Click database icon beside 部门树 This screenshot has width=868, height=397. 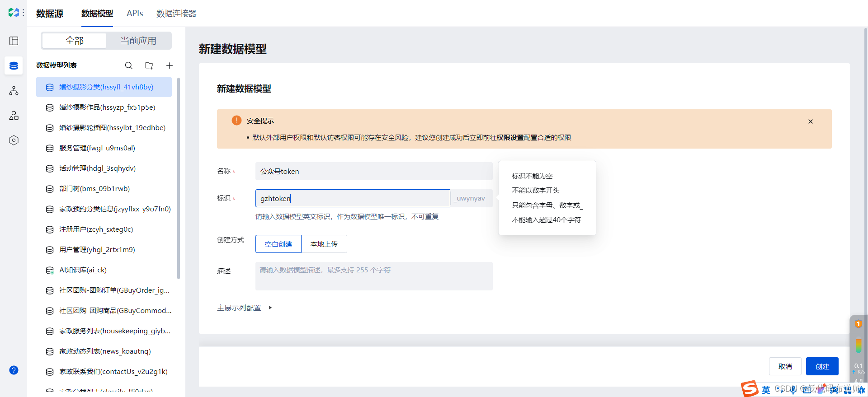[x=50, y=189]
